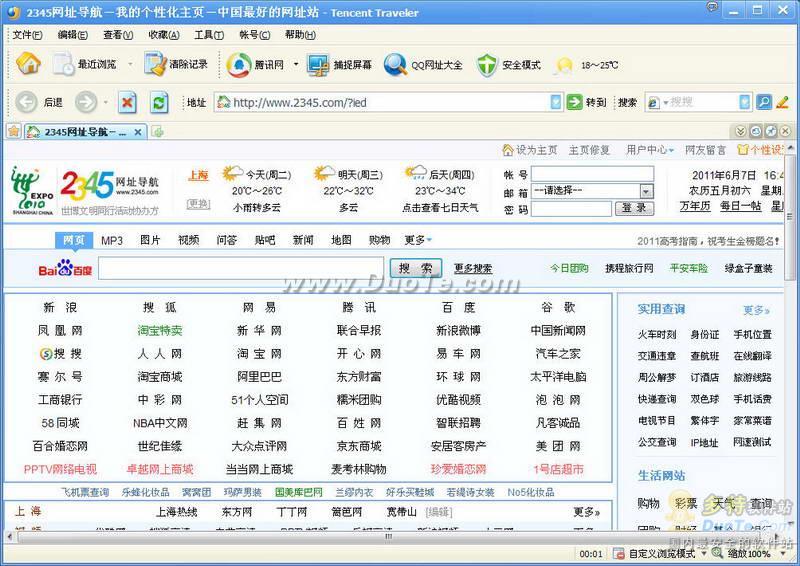Expand the 腾讯网 dropdown arrow

click(296, 65)
